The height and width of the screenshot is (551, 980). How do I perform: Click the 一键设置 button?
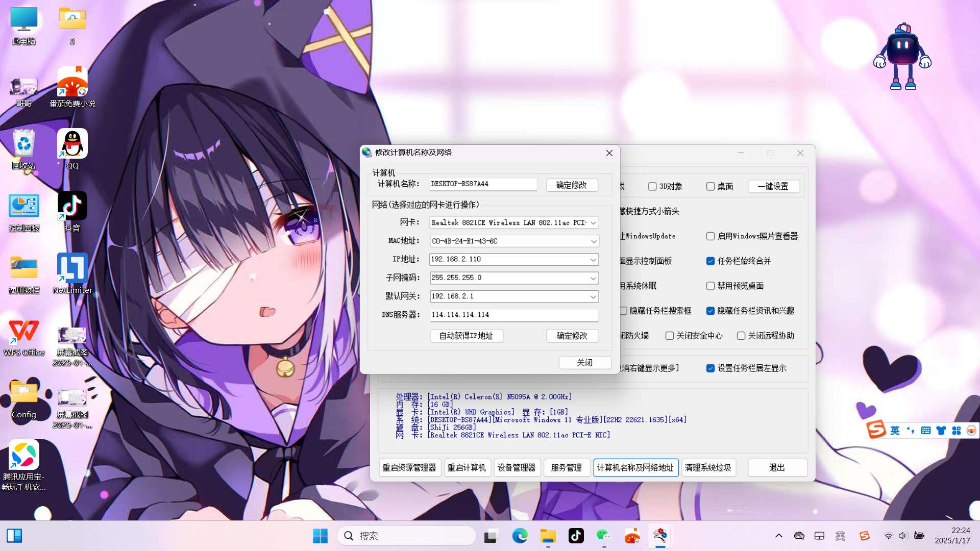pyautogui.click(x=773, y=187)
